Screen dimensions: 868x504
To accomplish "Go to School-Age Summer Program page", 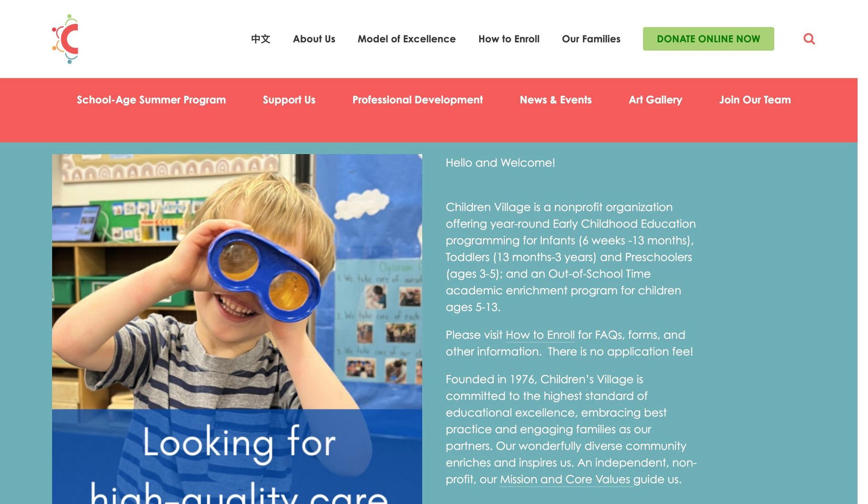I will tap(151, 100).
